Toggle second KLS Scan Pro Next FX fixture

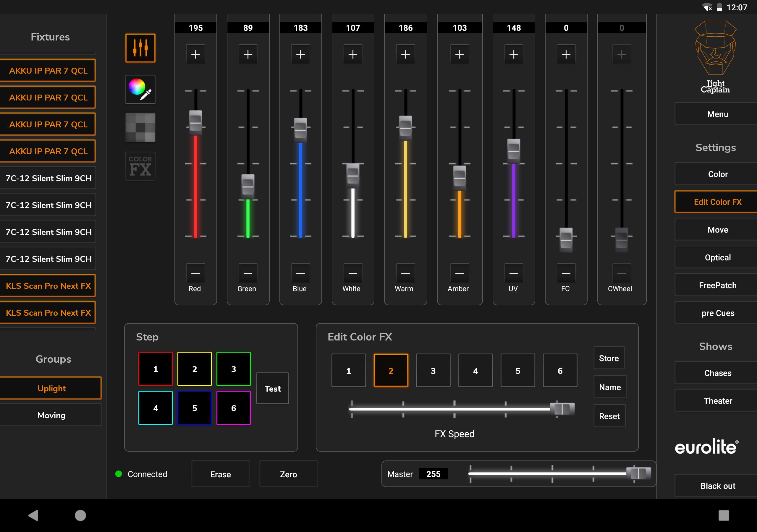coord(48,313)
